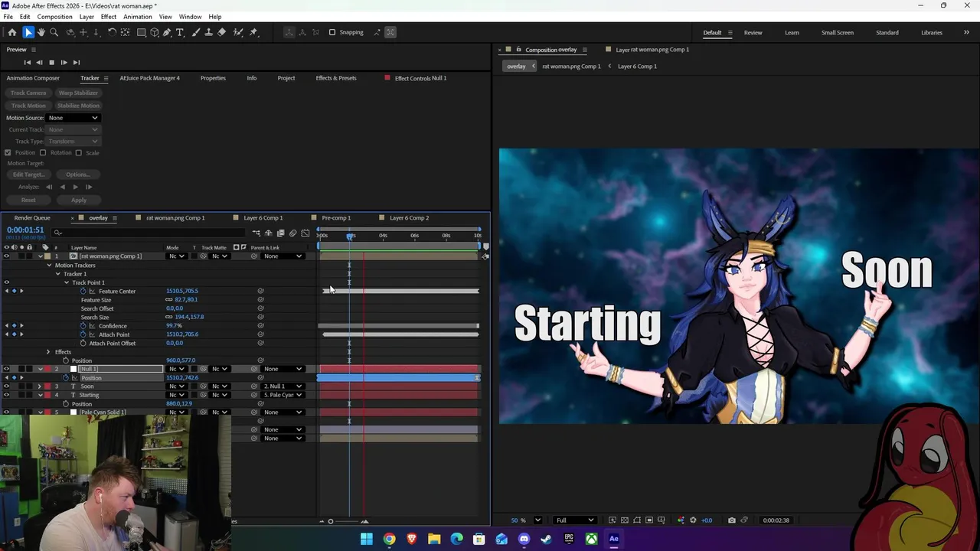
Task: Toggle the Scale checkbox in Tracker
Action: (78, 152)
